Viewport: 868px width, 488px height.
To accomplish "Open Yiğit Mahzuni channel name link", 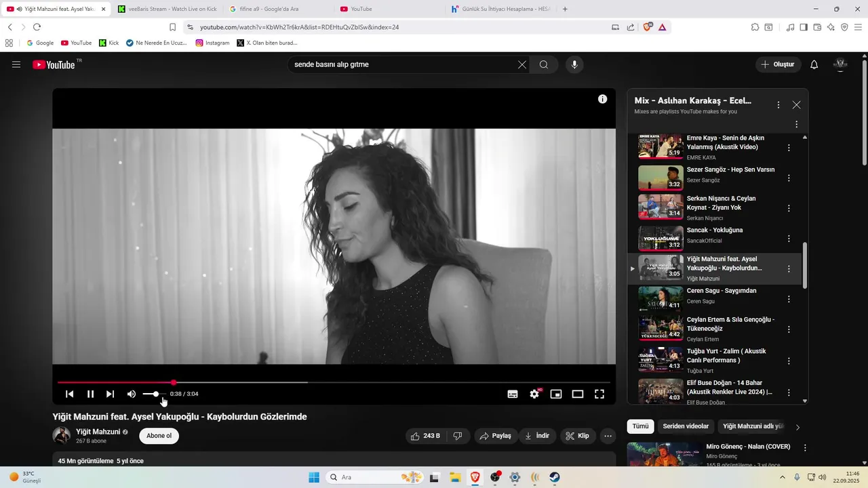I will tap(98, 432).
